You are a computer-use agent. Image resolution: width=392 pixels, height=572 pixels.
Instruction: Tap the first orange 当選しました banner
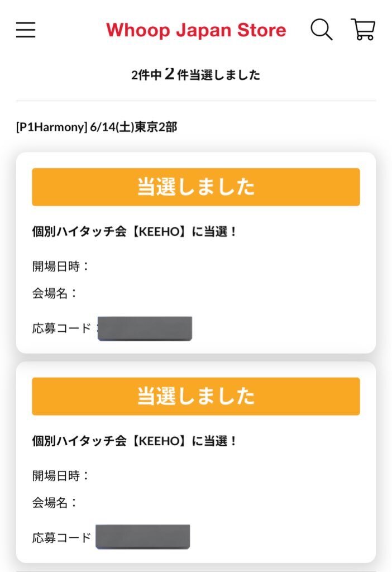pos(196,187)
